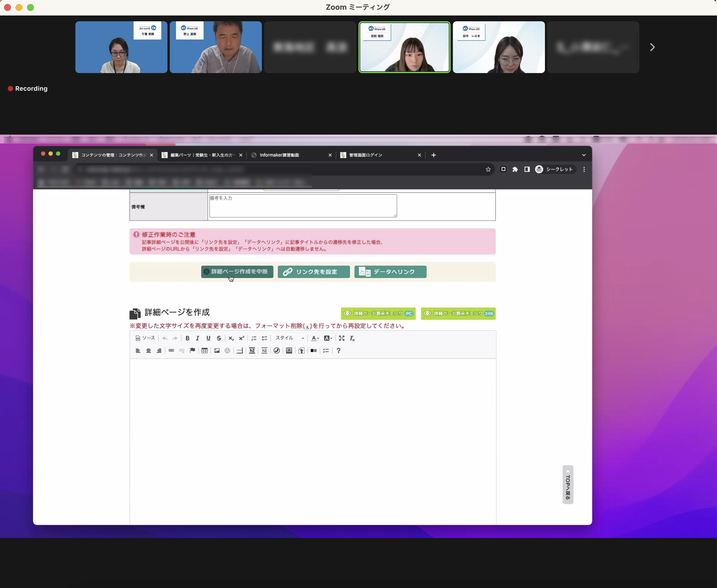This screenshot has height=588, width=717.
Task: Switch to the 管理画面ログイン tab
Action: pos(366,155)
